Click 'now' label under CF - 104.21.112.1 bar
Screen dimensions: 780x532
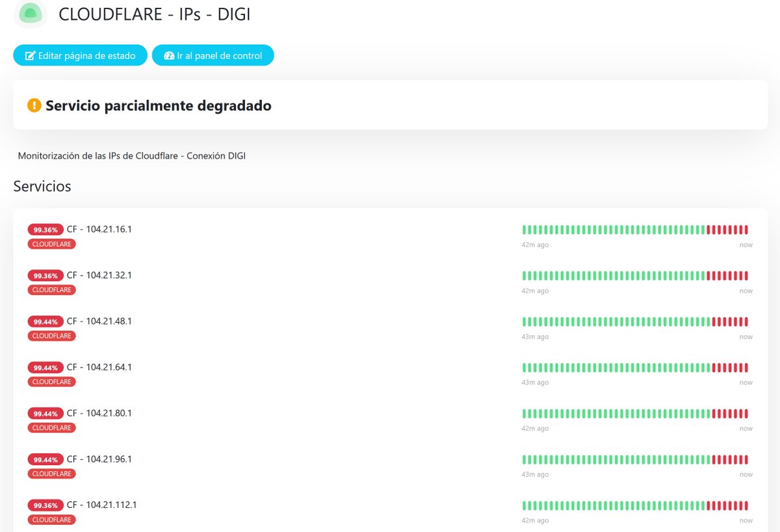click(746, 520)
